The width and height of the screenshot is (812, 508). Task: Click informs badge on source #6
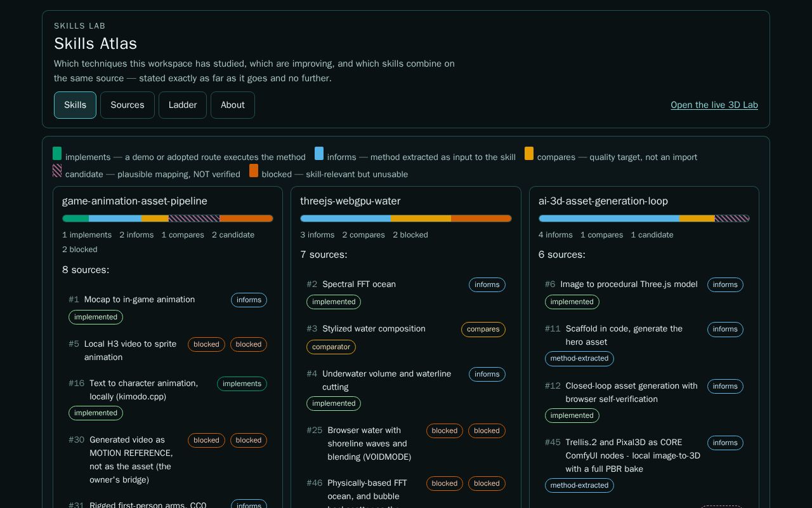pos(725,284)
